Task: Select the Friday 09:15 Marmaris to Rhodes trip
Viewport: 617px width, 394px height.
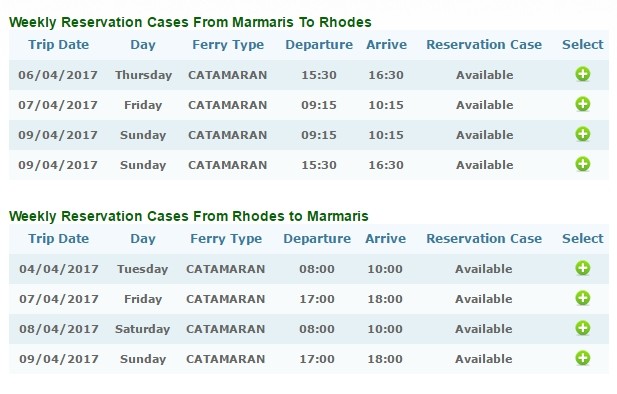Action: coord(583,104)
